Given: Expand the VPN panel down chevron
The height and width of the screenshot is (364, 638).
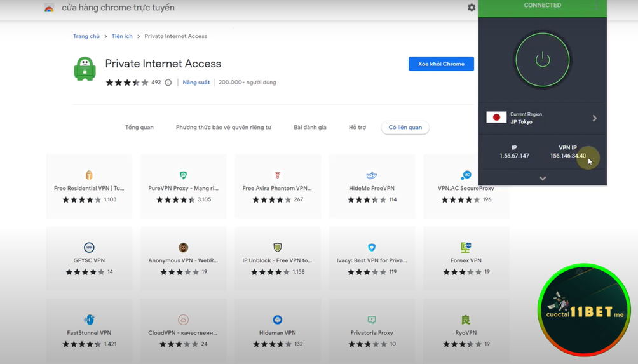Looking at the screenshot, I should (x=542, y=179).
